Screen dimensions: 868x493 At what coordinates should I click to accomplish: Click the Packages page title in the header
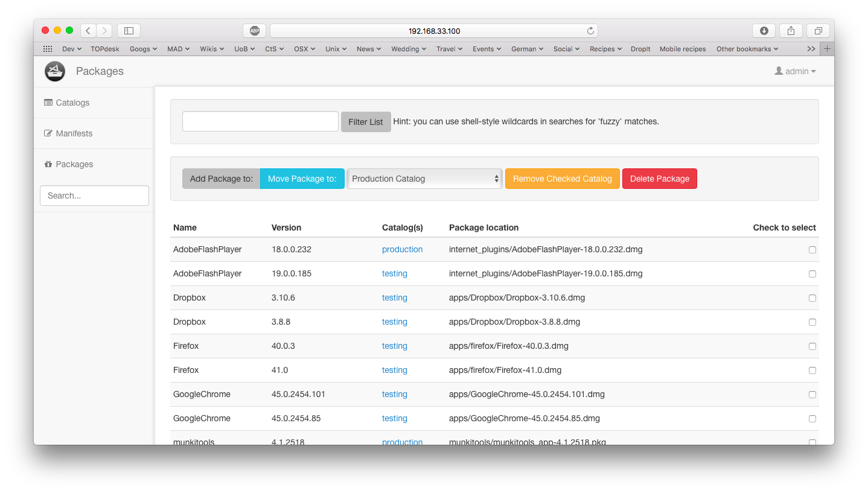click(x=100, y=71)
